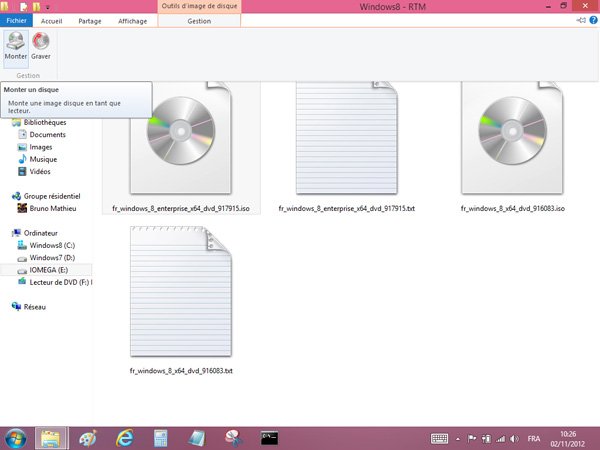The width and height of the screenshot is (600, 450).
Task: Open the Musique library
Action: point(43,159)
